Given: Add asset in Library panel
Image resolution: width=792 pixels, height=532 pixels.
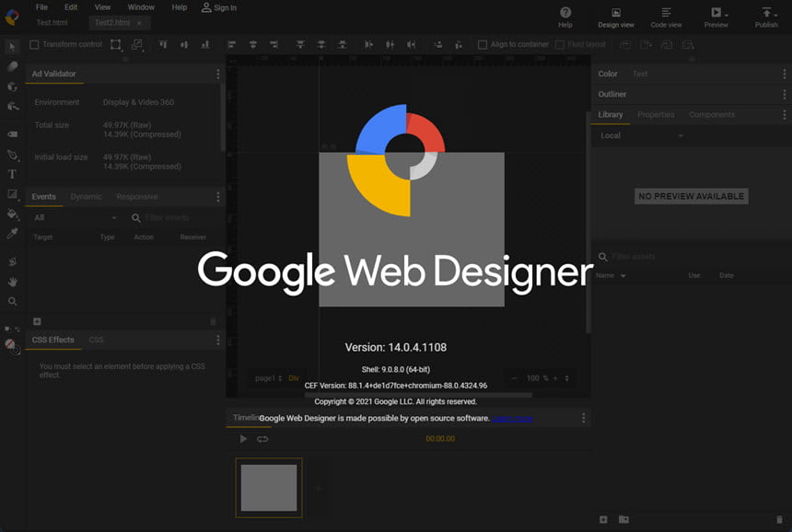Looking at the screenshot, I should pos(603,519).
